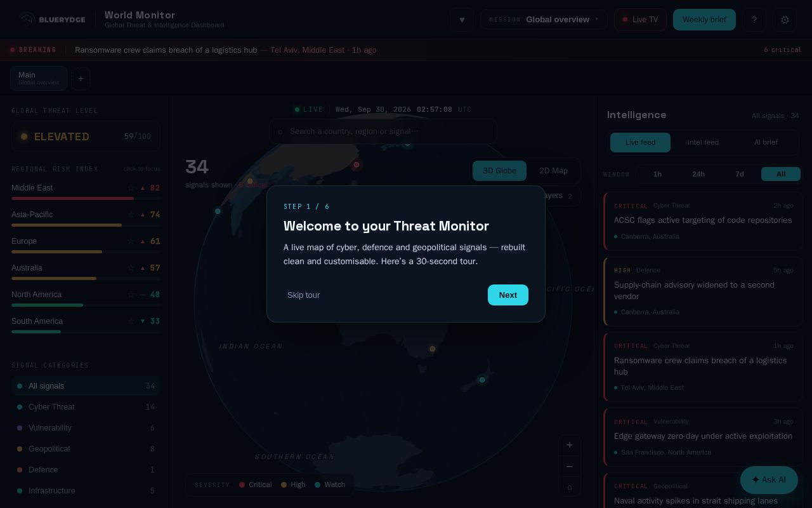The height and width of the screenshot is (508, 812).
Task: Favorite South America with its star
Action: click(131, 321)
